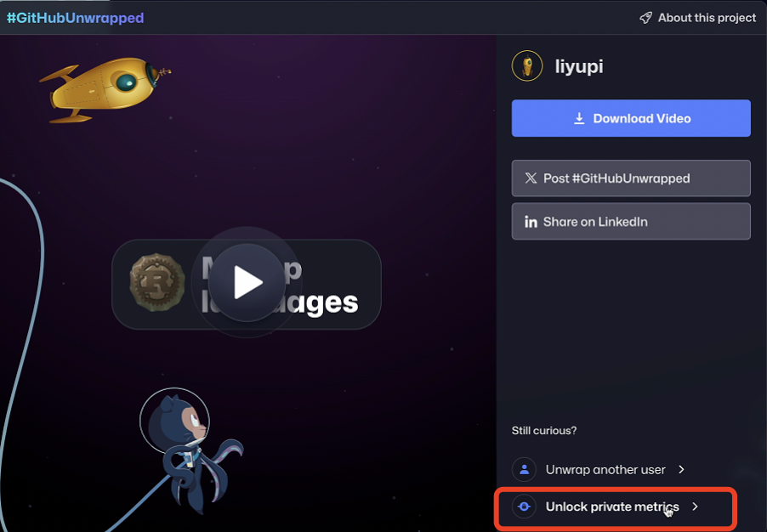The width and height of the screenshot is (767, 532).
Task: Click the person icon for Unwrap another user
Action: coord(524,469)
